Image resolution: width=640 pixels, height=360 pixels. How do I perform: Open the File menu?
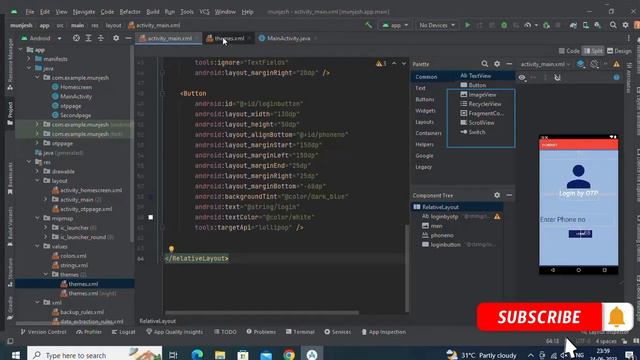(30, 12)
